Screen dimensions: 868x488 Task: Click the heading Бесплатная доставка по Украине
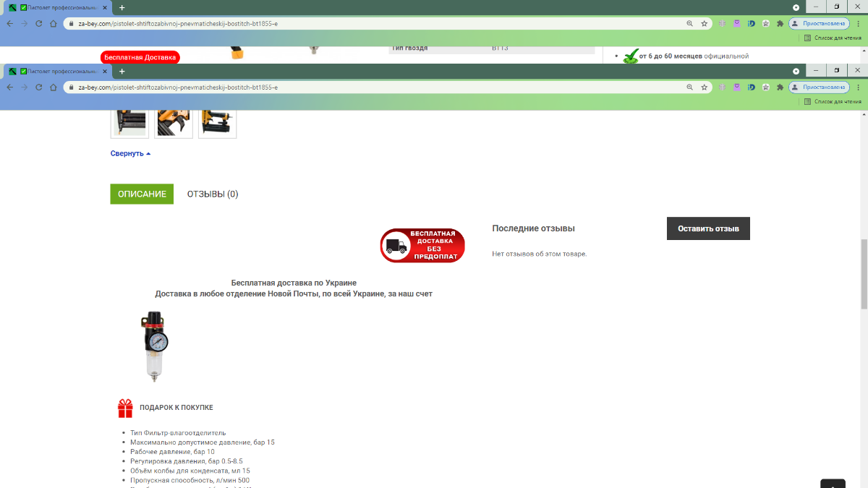(x=294, y=283)
